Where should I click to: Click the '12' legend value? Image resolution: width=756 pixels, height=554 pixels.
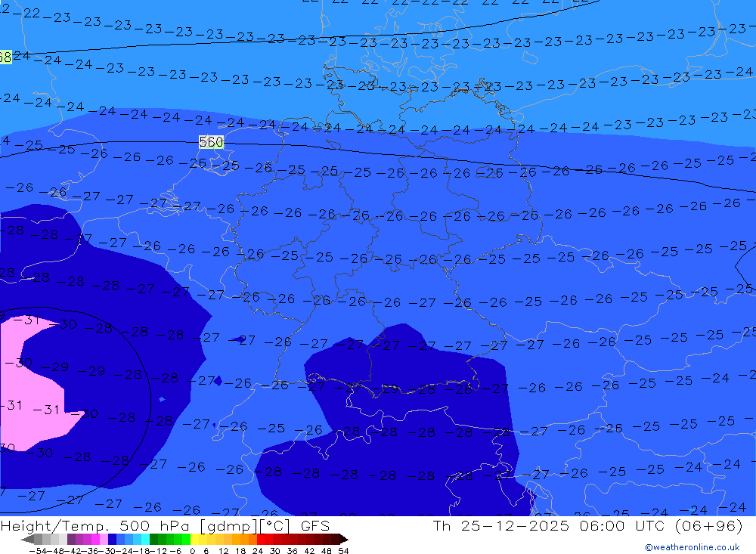223,551
